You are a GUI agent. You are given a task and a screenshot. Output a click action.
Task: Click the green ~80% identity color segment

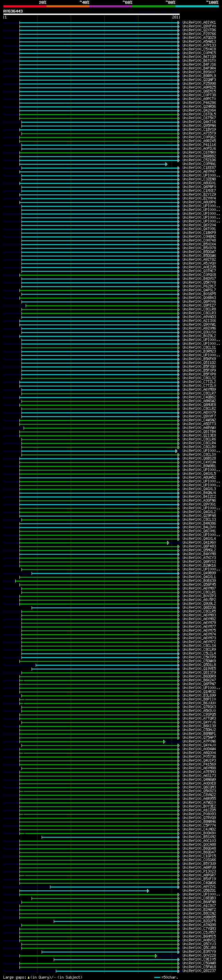(x=154, y=6)
